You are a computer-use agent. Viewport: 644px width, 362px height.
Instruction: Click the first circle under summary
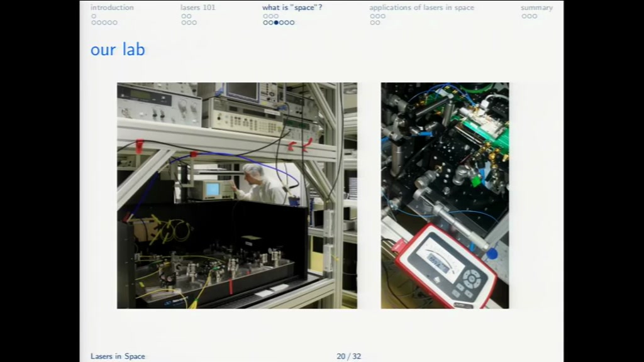524,16
